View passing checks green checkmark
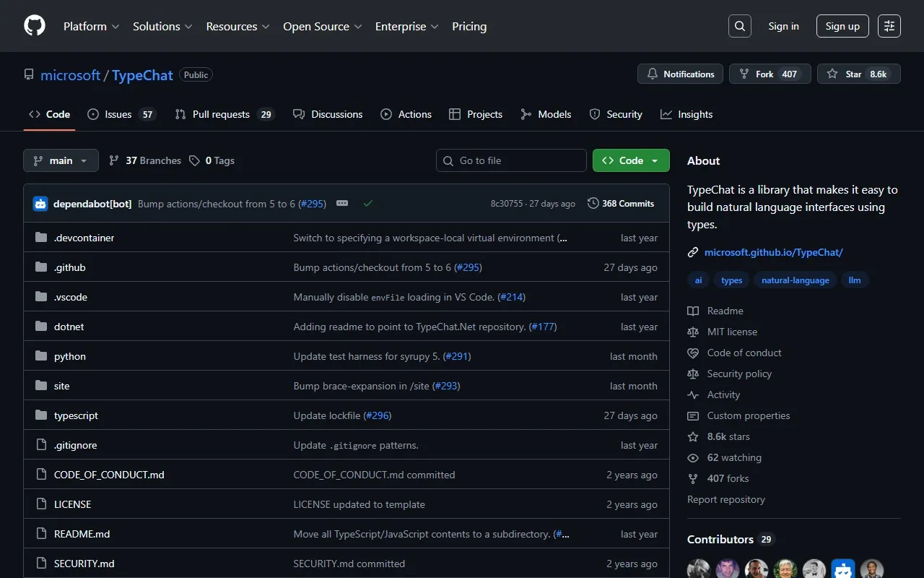 (x=368, y=204)
